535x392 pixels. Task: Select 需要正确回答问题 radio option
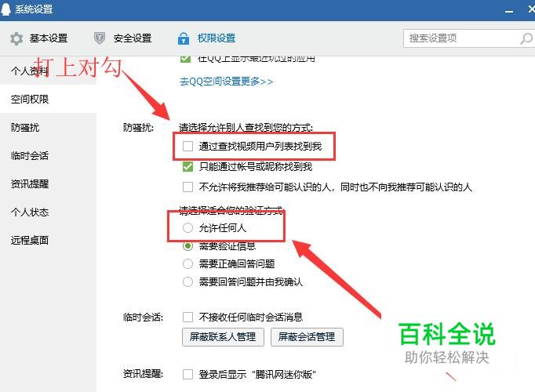click(187, 263)
